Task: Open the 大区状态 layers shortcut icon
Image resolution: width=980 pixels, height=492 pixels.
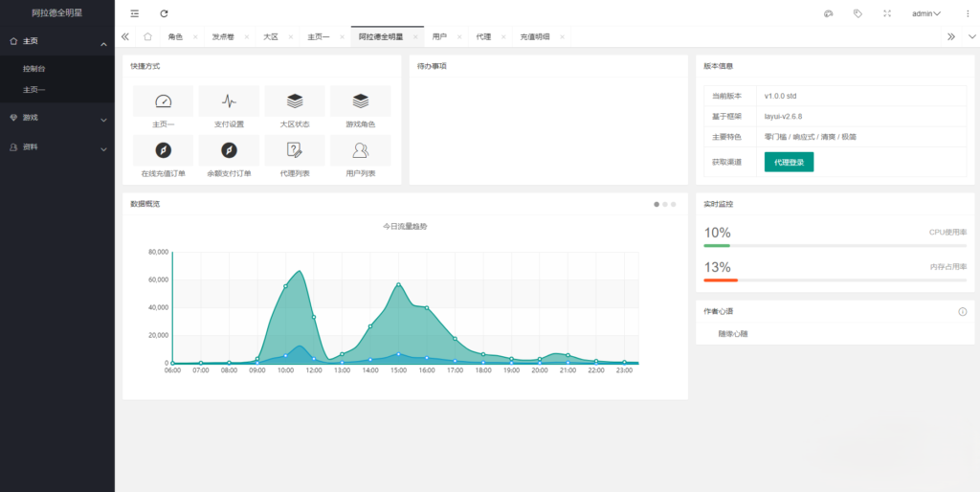Action: coord(295,101)
